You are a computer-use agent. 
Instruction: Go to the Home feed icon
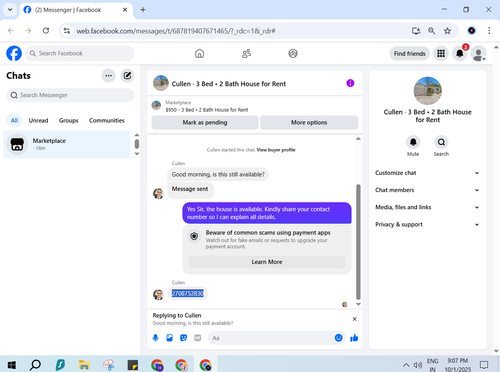199,53
